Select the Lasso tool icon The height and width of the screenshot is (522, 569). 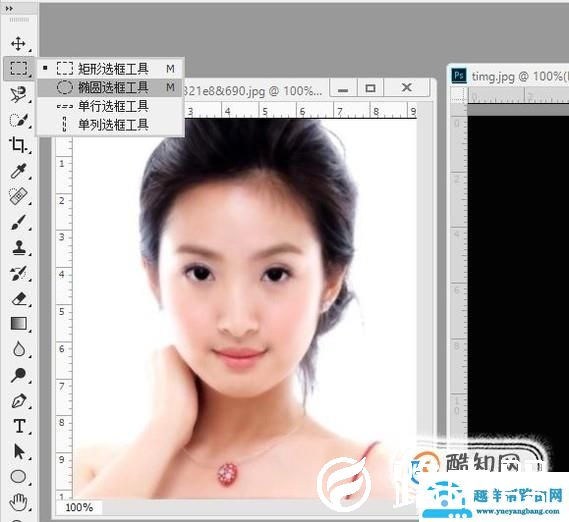[x=18, y=94]
